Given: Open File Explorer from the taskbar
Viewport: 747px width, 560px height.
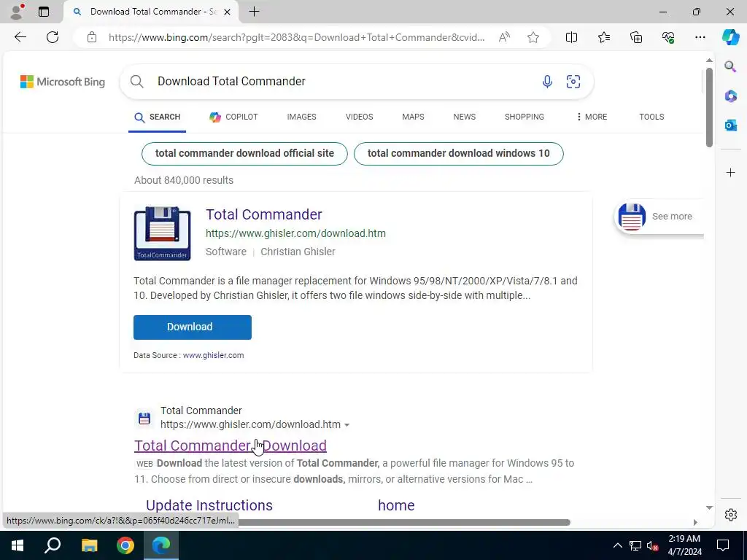Looking at the screenshot, I should pos(89,545).
